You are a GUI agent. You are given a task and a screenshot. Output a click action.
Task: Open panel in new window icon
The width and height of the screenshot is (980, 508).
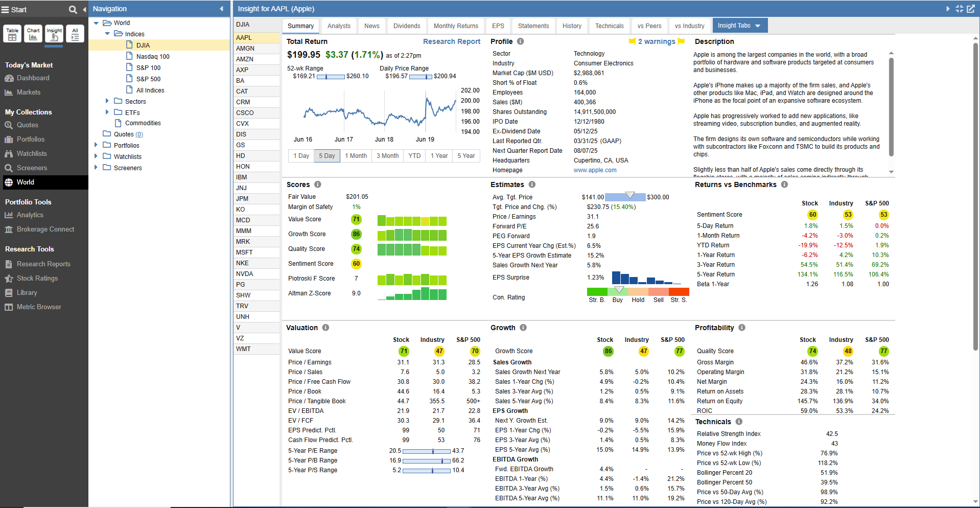971,9
